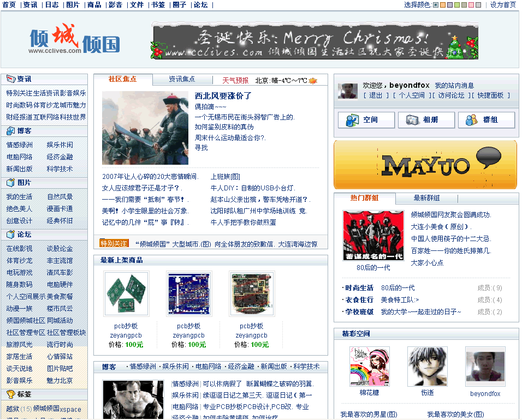This screenshot has height=420, width=522.
Task: Open beyondfox space thumbnail
Action: [485, 367]
